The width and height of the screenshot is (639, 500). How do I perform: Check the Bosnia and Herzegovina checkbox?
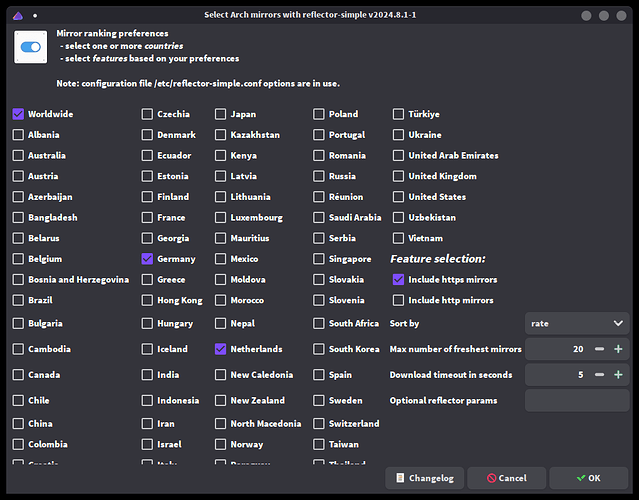click(x=18, y=280)
